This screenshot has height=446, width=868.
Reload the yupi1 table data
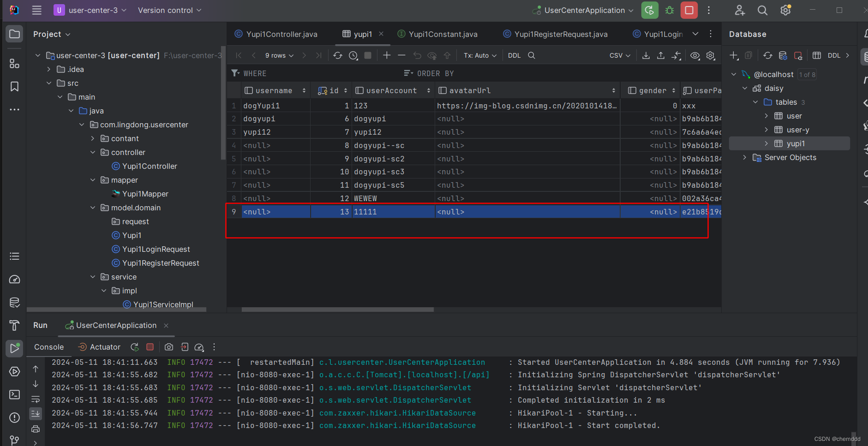click(338, 55)
